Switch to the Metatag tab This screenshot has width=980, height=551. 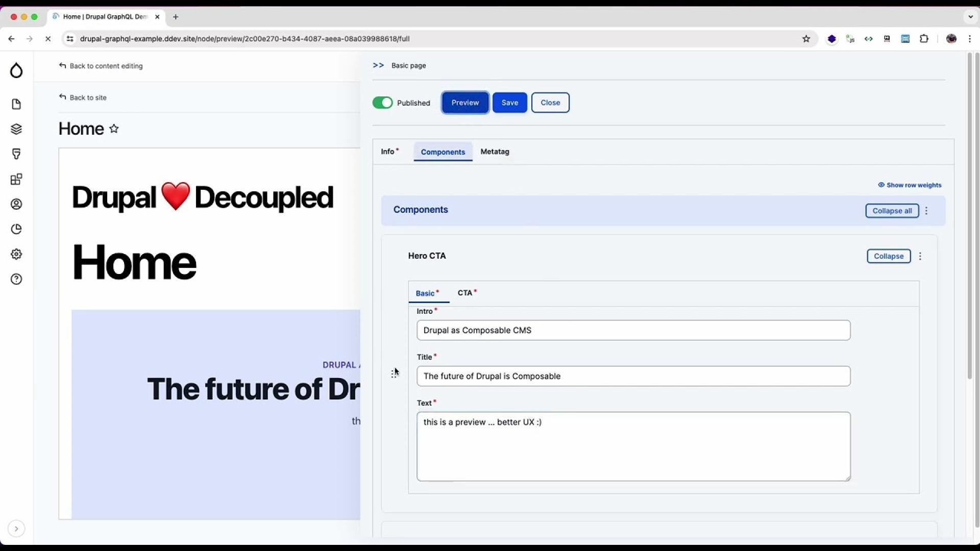point(495,152)
